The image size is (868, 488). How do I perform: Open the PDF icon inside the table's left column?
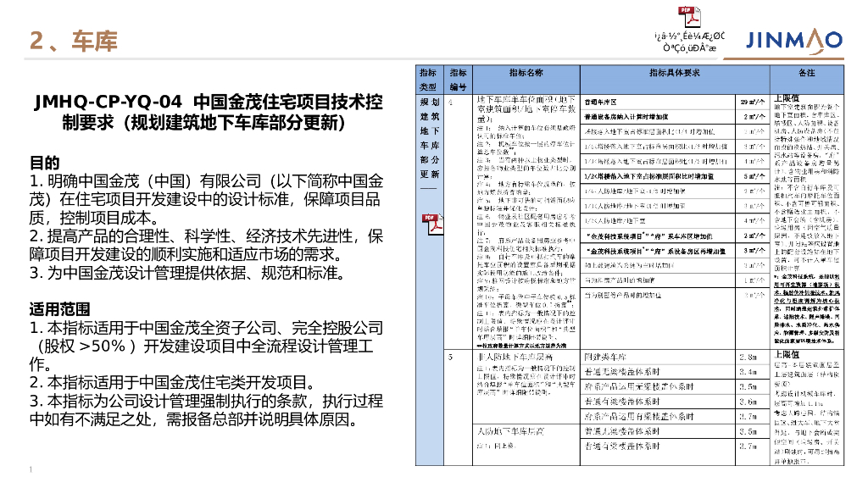(432, 224)
